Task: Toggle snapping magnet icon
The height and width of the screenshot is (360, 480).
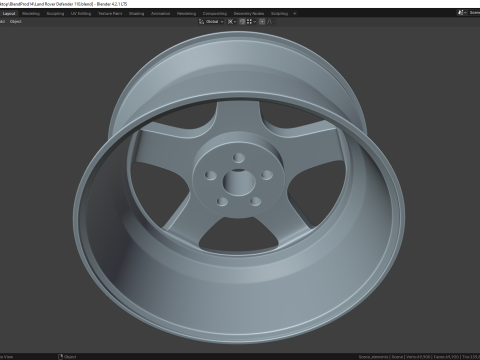Action: pyautogui.click(x=242, y=22)
